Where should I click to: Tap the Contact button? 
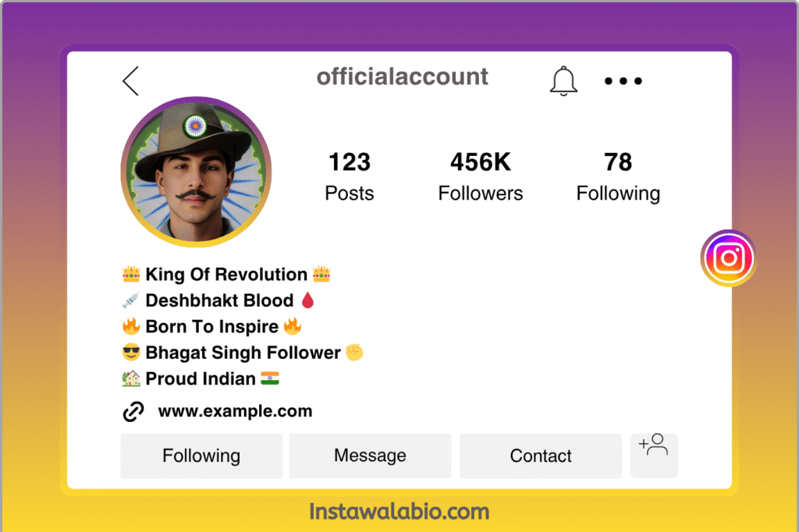541,456
